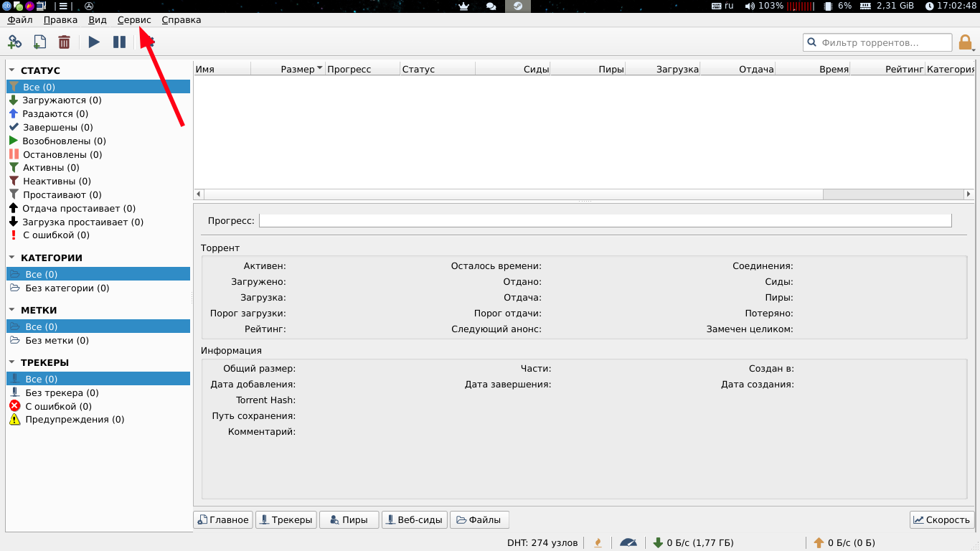The width and height of the screenshot is (980, 551).
Task: Open the Файлы tab
Action: coord(479,519)
